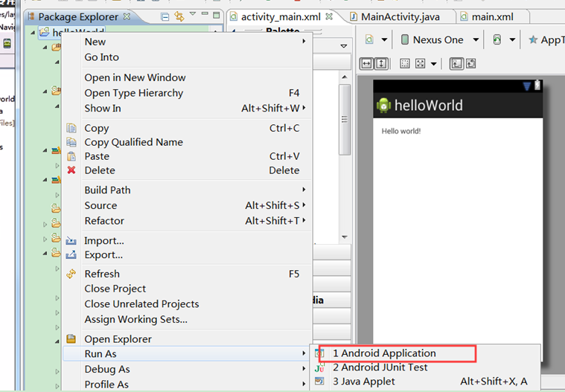Run as 1 Android Application

click(x=425, y=353)
